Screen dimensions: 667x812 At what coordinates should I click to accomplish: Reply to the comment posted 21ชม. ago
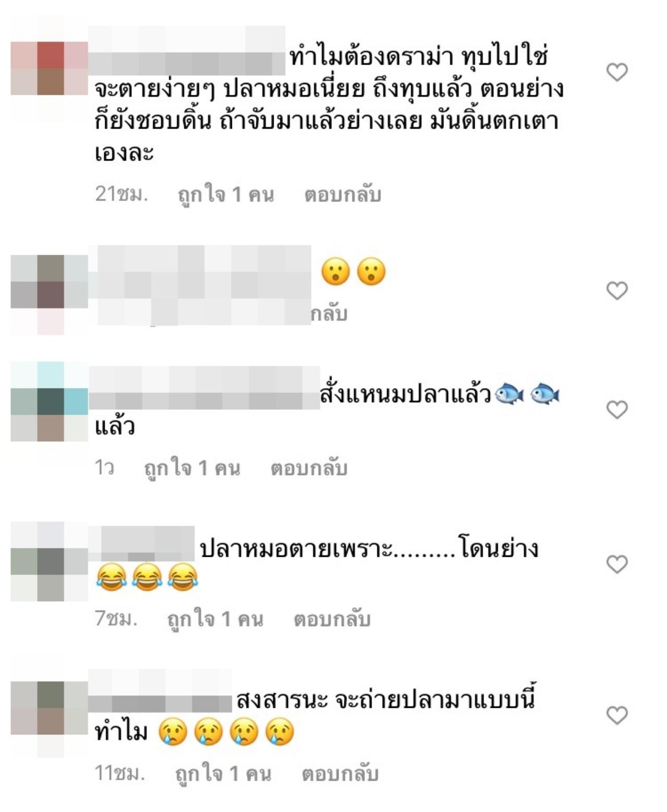(343, 194)
